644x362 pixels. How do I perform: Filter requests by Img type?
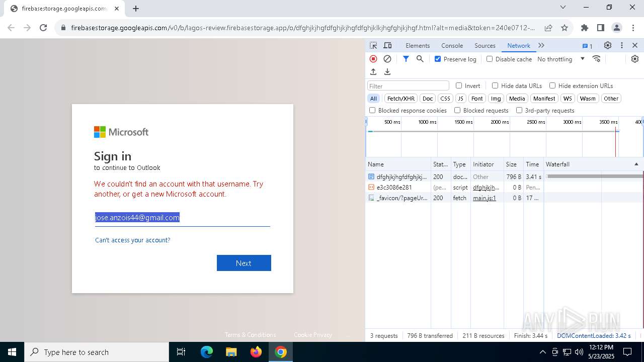point(496,99)
